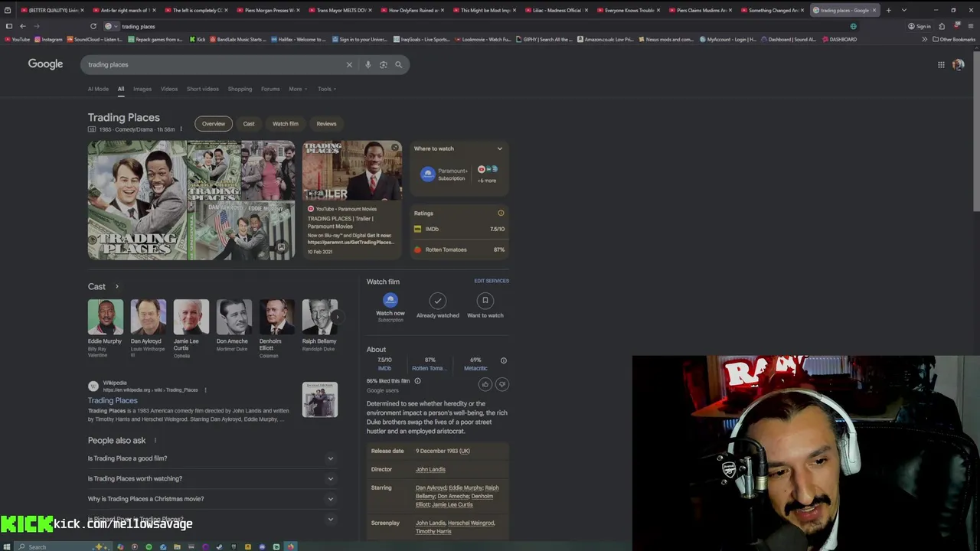The image size is (980, 551).
Task: Open options beside film year and genre
Action: pos(181,129)
